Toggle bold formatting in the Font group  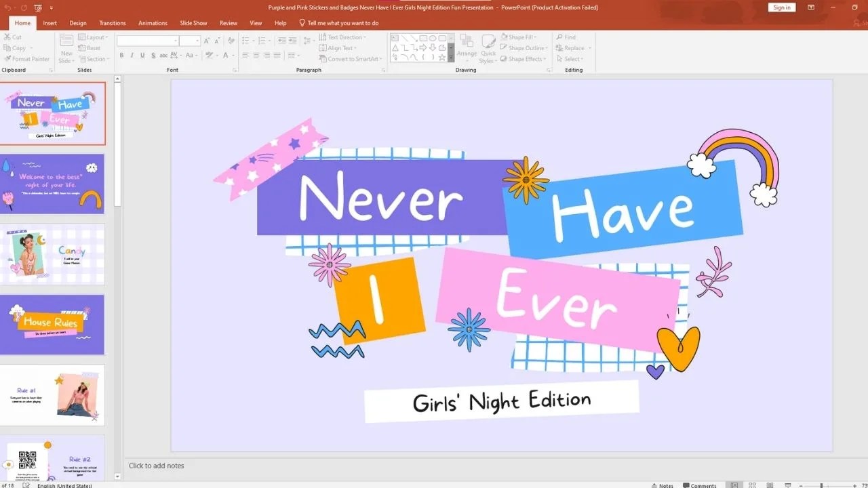click(121, 56)
